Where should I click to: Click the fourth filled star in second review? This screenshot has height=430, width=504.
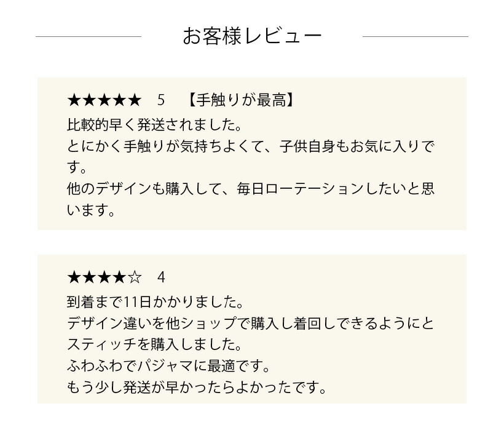120,277
